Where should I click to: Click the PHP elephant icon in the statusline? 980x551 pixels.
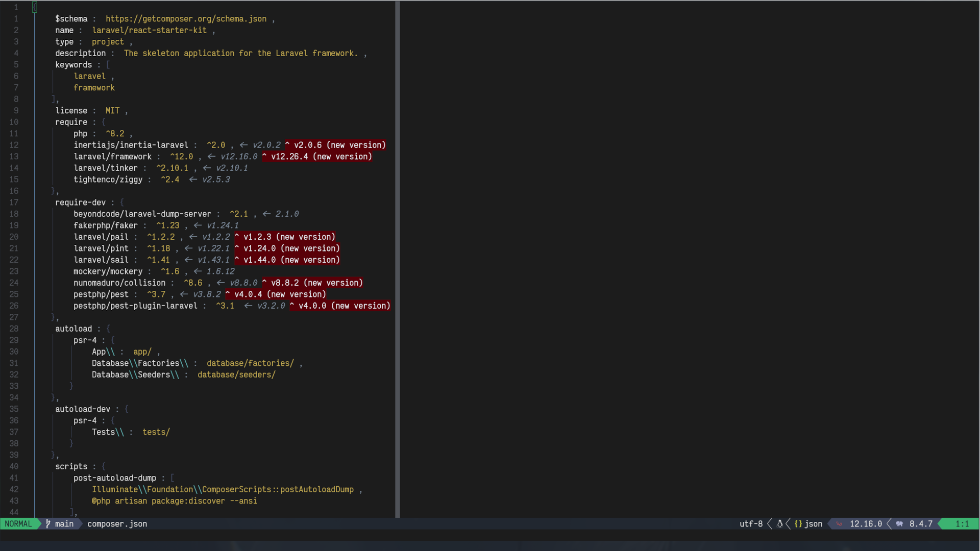click(x=899, y=524)
